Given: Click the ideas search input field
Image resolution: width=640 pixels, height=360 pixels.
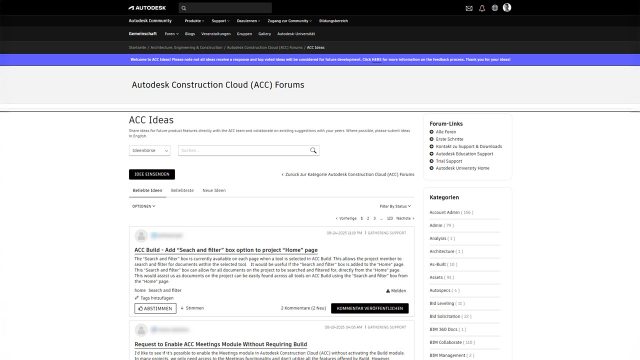Looking at the screenshot, I should pos(244,151).
